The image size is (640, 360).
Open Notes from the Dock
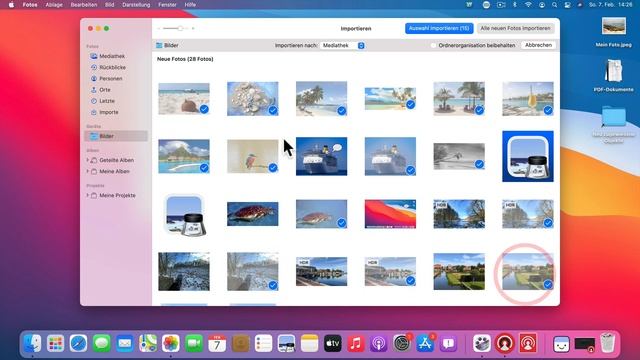(309, 343)
